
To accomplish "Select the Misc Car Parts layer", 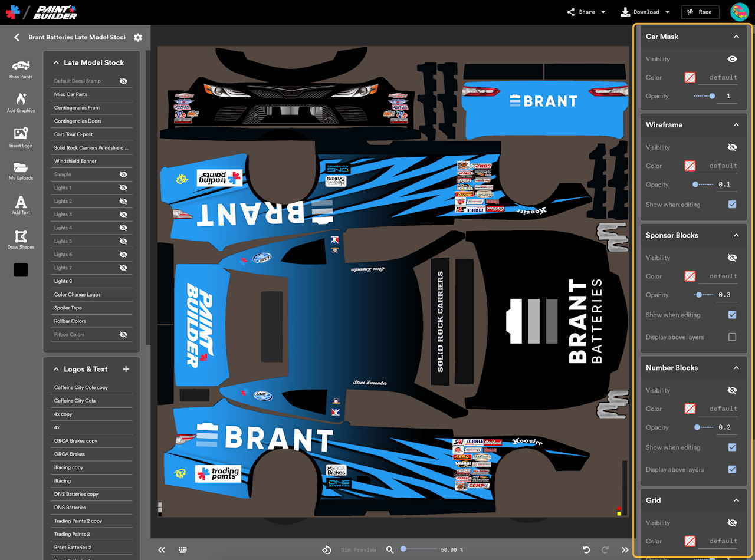I will tap(93, 94).
